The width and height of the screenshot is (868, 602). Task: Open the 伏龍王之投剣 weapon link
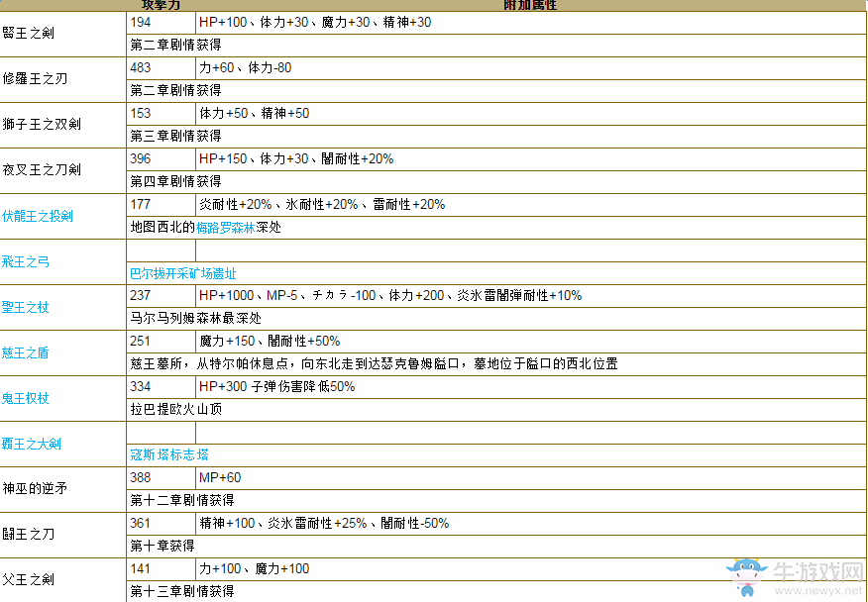pos(38,216)
